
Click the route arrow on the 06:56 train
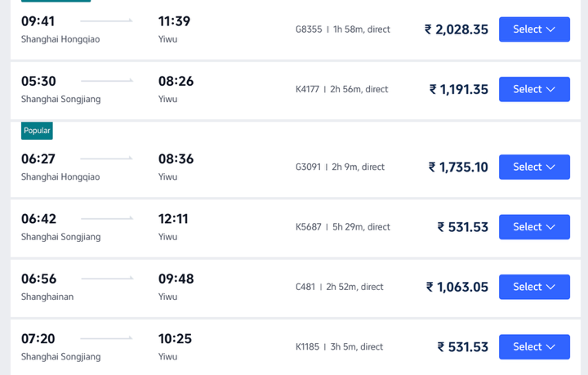coord(107,279)
